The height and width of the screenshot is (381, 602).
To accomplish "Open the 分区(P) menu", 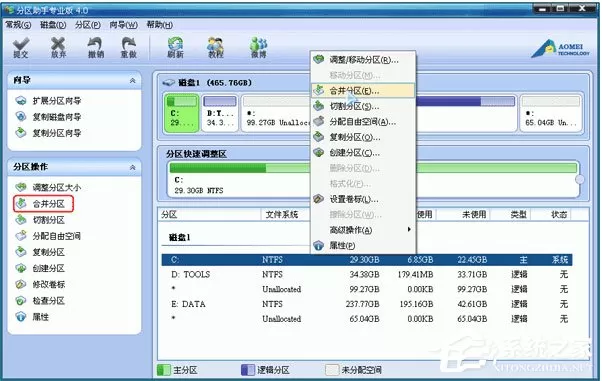I will [88, 25].
